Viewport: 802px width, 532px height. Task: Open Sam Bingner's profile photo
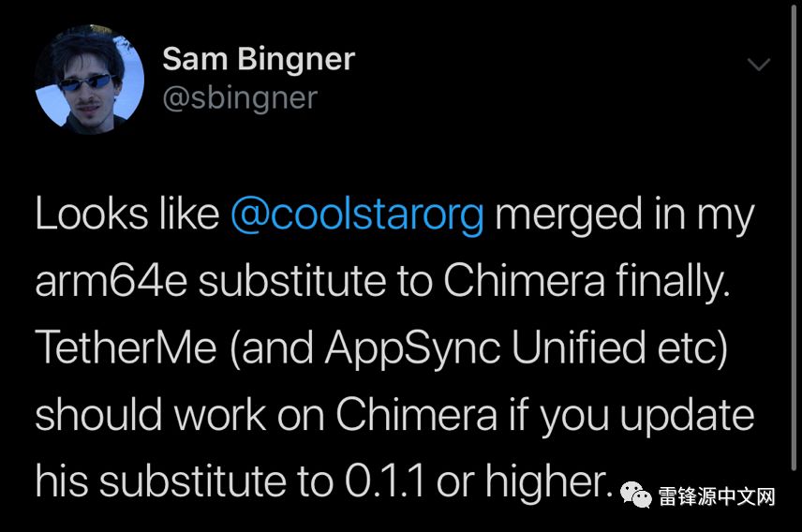point(90,80)
